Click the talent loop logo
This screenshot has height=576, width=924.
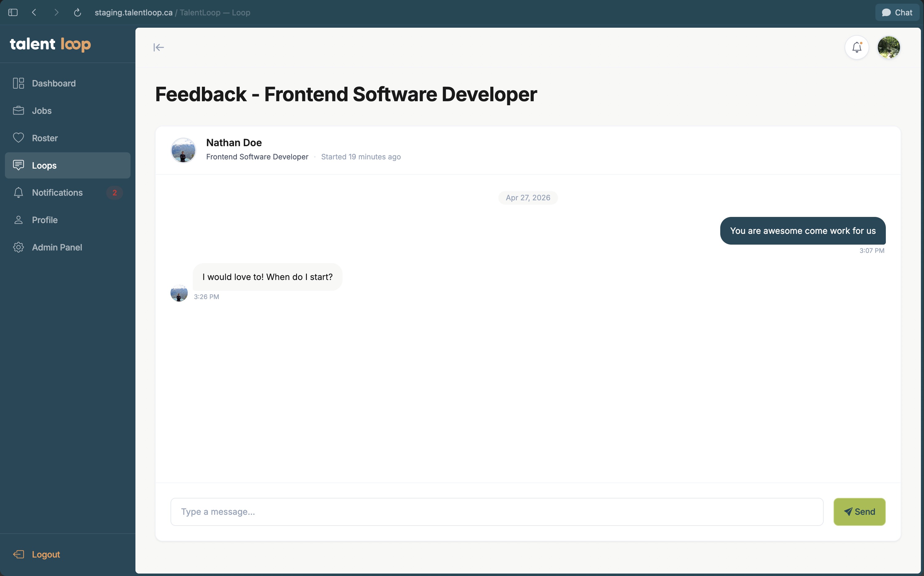[x=50, y=44]
